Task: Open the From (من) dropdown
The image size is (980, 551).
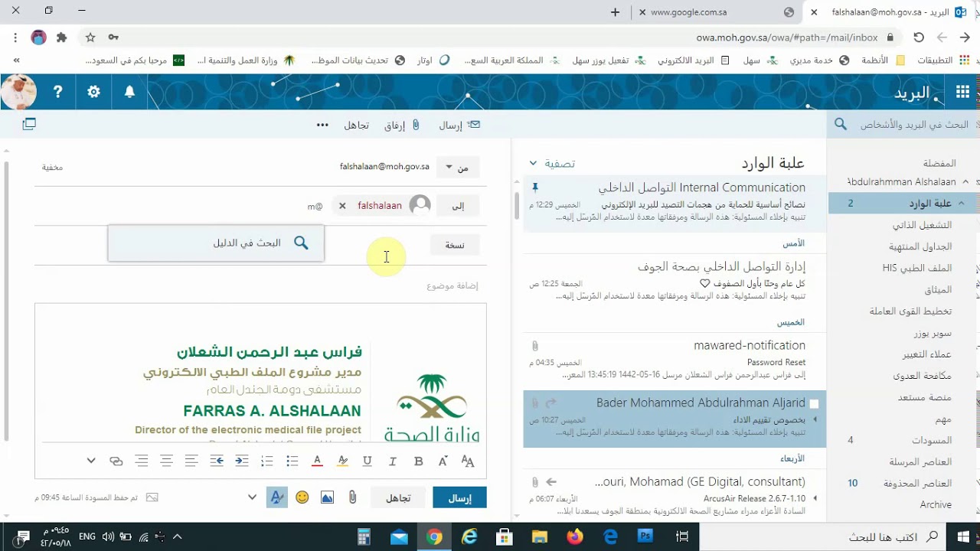Action: coord(457,167)
